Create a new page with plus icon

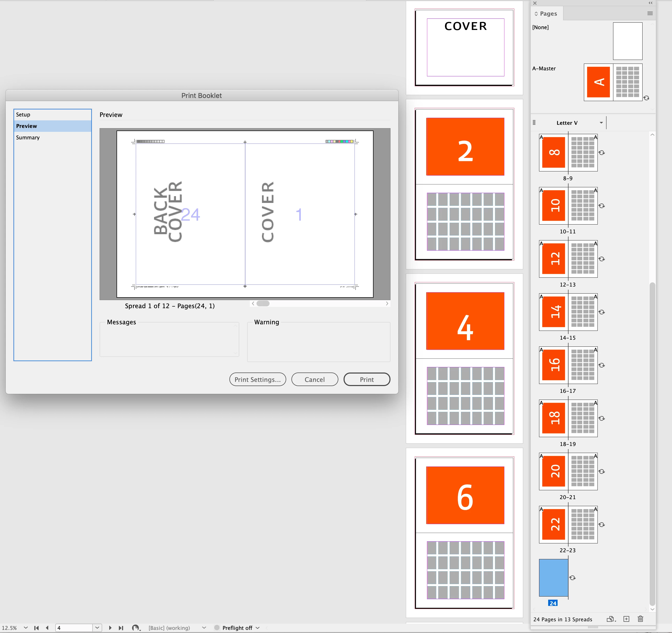point(626,619)
